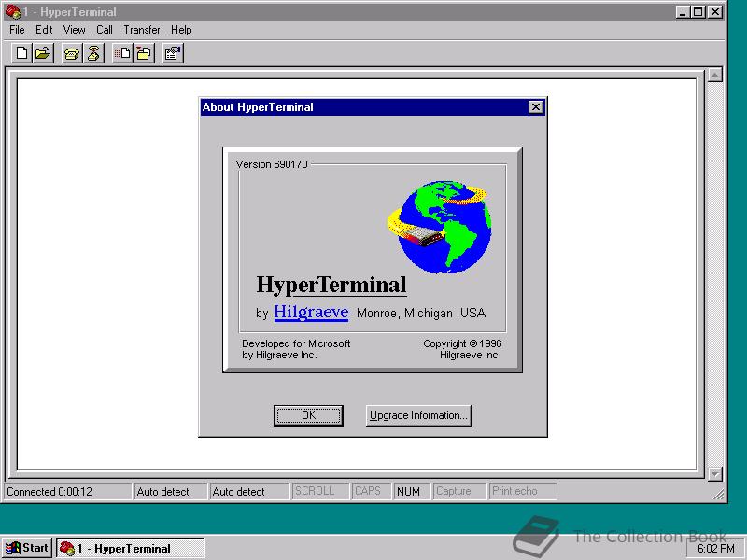Minimize the HyperTerminal window

(683, 12)
